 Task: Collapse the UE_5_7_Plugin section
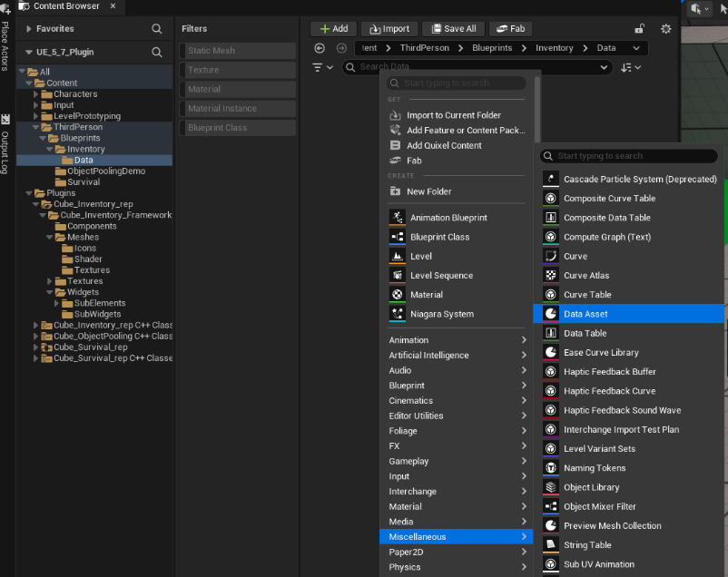coord(29,52)
